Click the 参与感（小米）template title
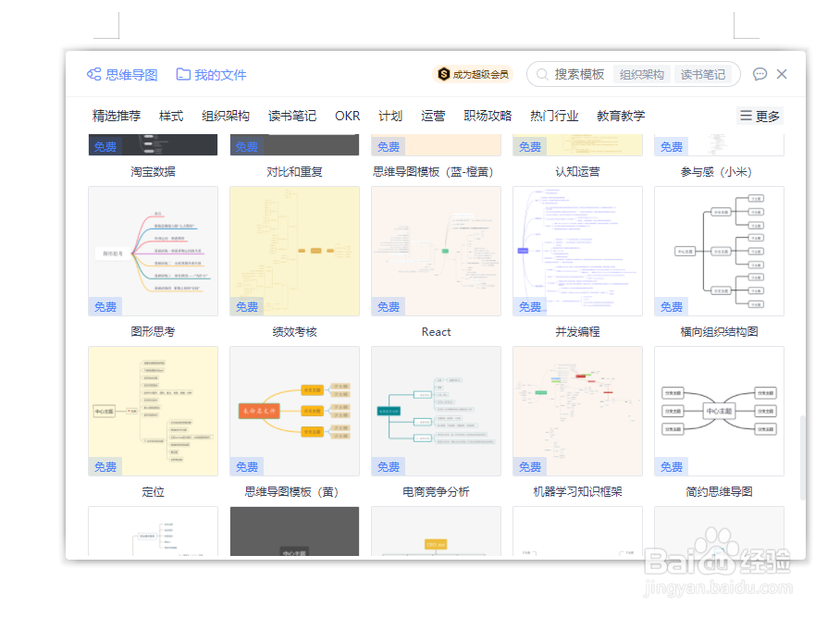The image size is (840, 617). [716, 171]
